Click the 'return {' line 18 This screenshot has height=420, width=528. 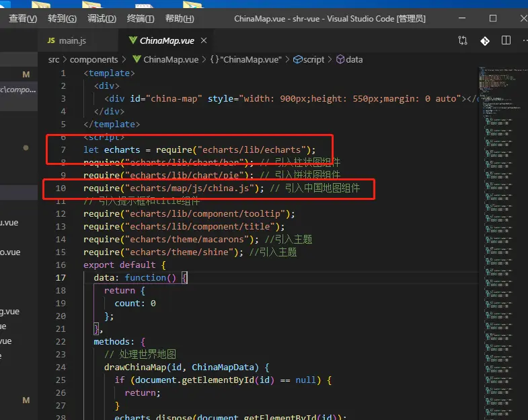(x=124, y=291)
